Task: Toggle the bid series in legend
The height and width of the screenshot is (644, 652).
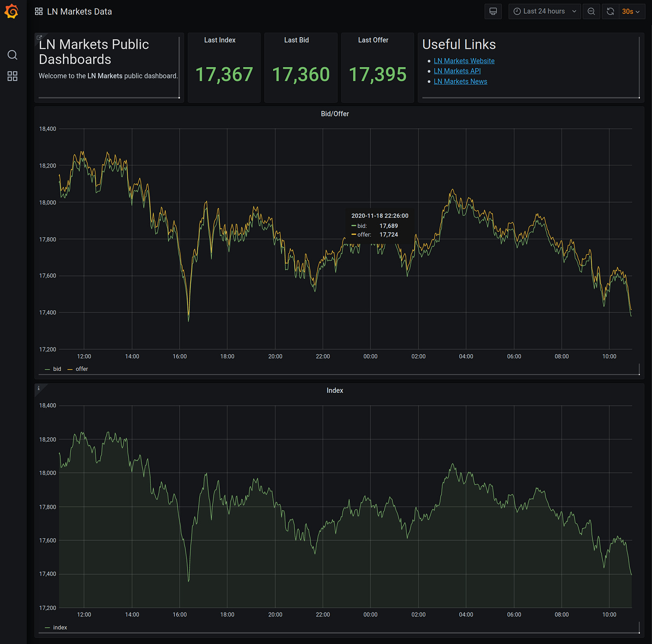Action: click(57, 369)
